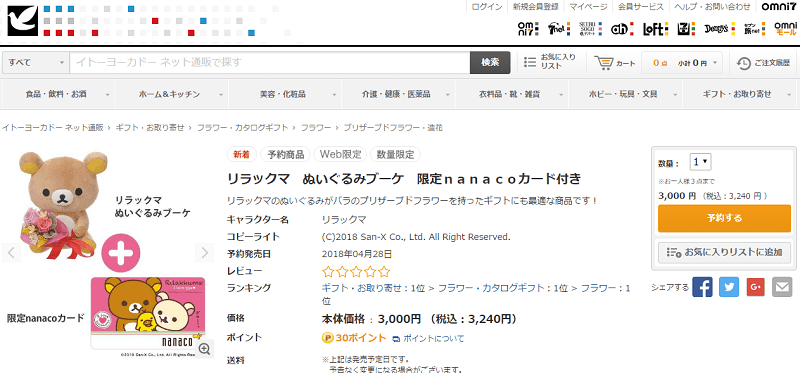Image resolution: width=800 pixels, height=373 pixels.
Task: Go to プリザーブドフラワー・造花 breadcrumb
Action: (x=393, y=128)
